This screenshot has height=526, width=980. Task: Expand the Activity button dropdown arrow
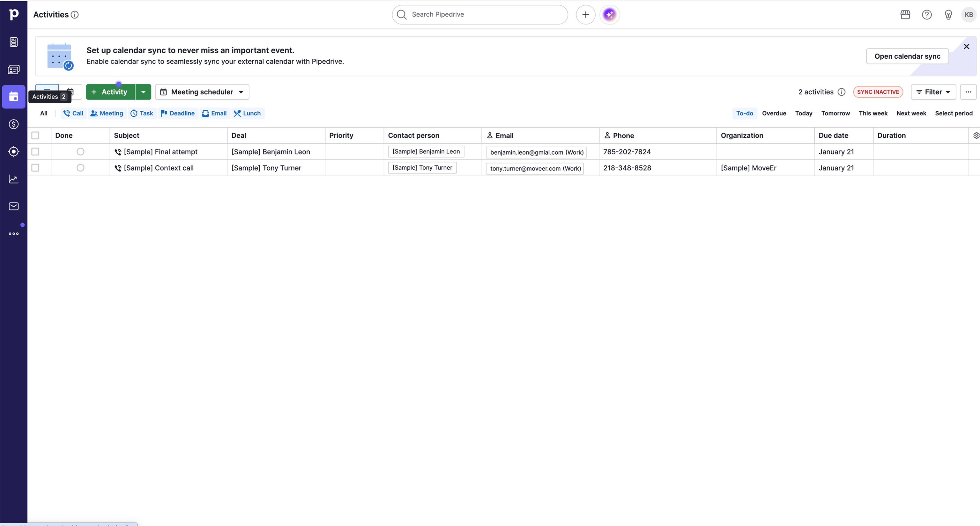pyautogui.click(x=144, y=92)
